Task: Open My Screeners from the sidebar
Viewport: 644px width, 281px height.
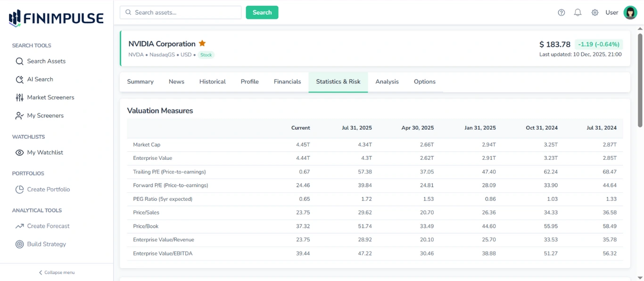Action: 19,116
